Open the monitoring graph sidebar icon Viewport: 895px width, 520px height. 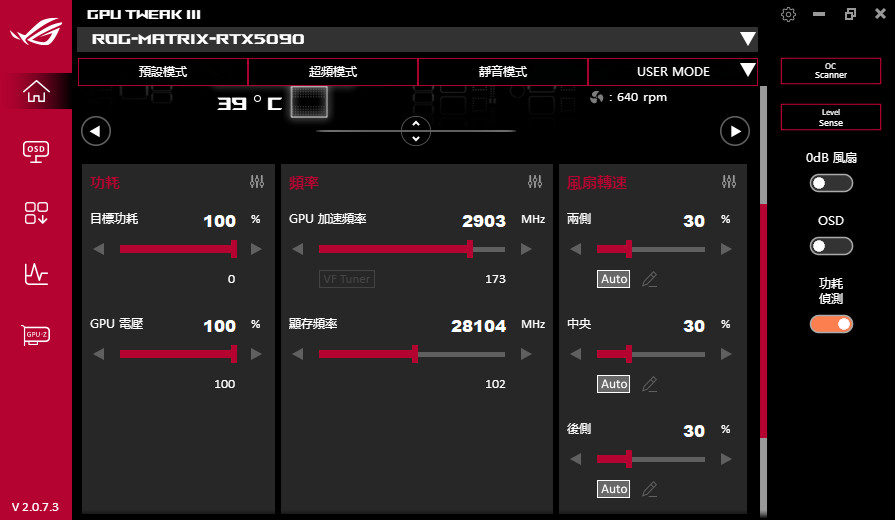click(36, 273)
